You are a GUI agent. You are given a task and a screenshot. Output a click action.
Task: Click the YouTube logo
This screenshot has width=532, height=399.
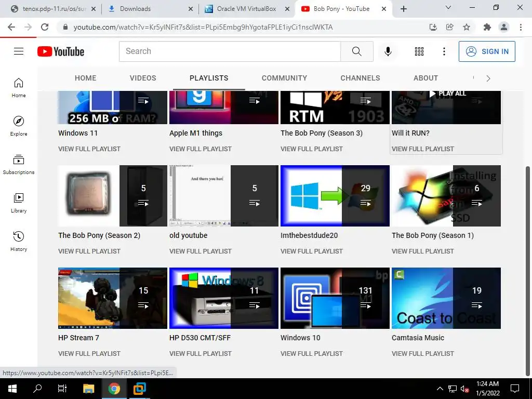pos(61,51)
